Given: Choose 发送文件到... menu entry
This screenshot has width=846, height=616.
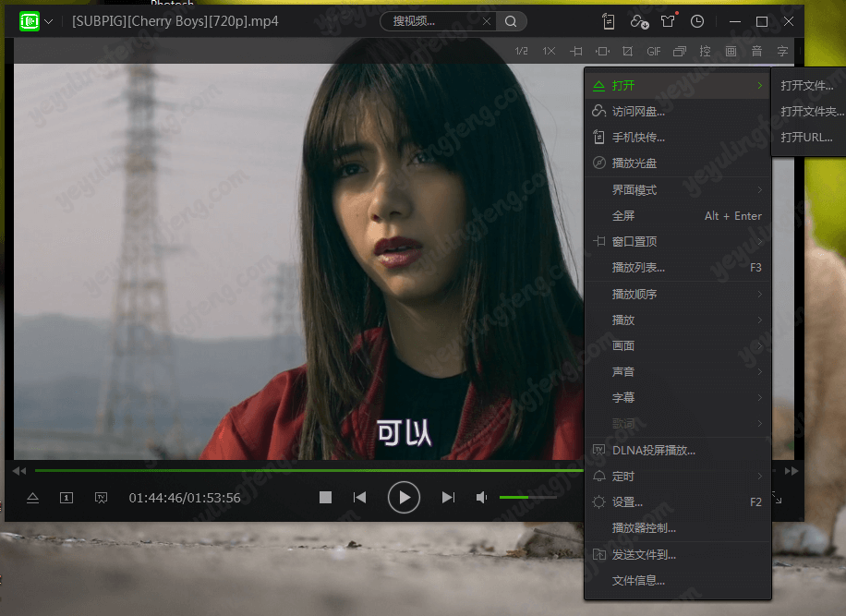Looking at the screenshot, I should coord(678,554).
